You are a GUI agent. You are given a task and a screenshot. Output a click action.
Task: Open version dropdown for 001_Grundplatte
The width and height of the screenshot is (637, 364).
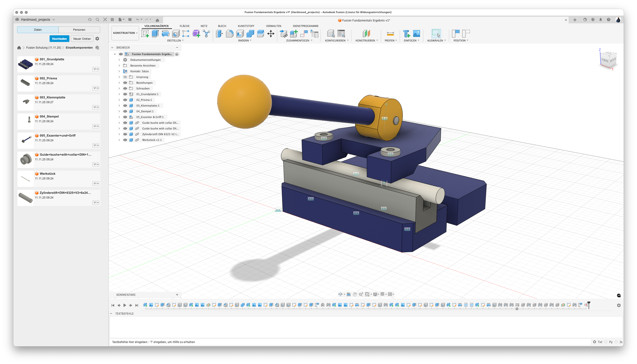[x=96, y=69]
